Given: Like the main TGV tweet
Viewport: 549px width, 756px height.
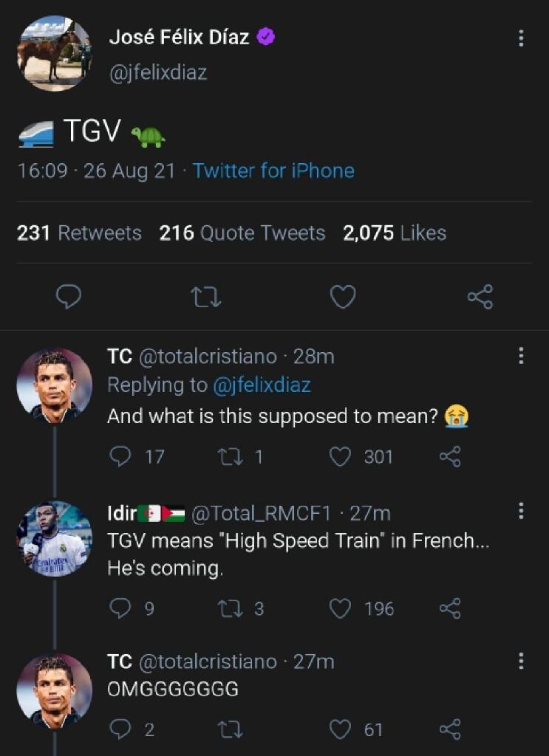Looking at the screenshot, I should click(x=343, y=297).
